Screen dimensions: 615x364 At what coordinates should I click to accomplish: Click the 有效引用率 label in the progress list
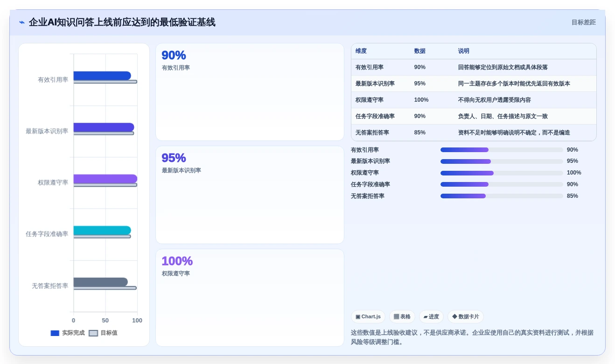click(x=365, y=150)
